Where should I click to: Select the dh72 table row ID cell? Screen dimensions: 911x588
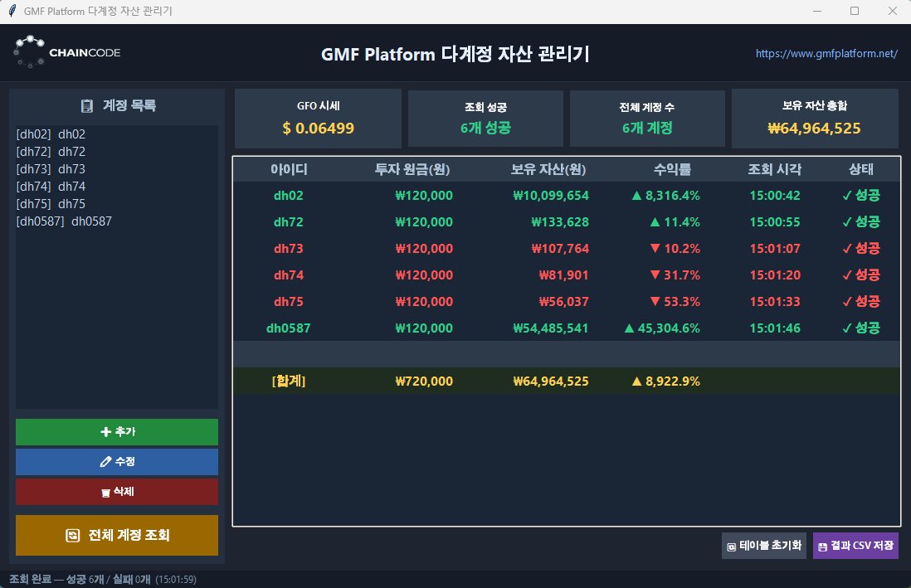[288, 222]
